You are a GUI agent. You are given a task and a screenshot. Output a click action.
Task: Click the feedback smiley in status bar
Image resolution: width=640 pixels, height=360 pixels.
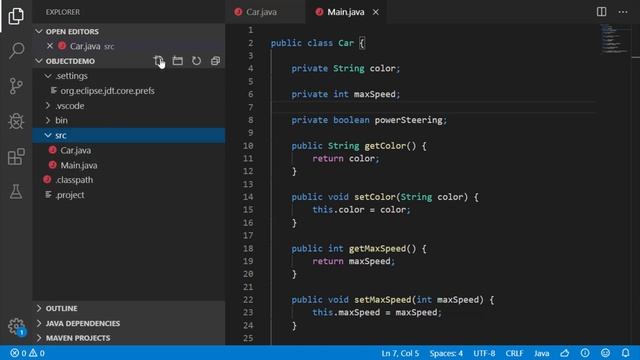605,353
